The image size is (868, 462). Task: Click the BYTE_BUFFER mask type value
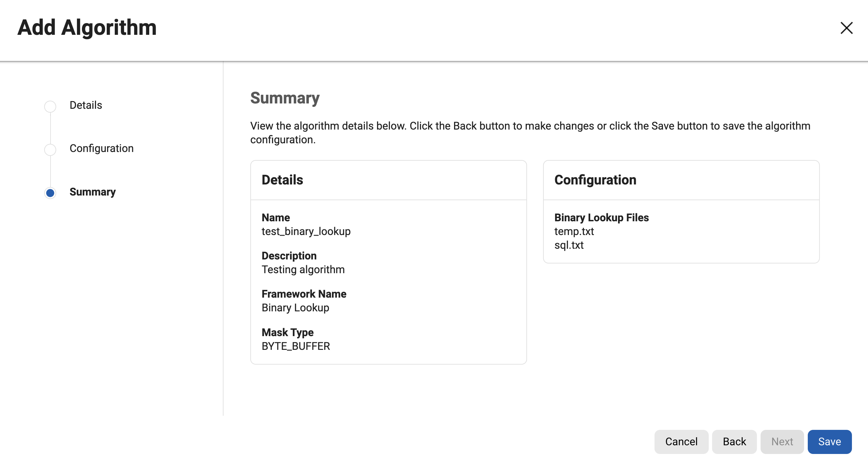coord(295,346)
